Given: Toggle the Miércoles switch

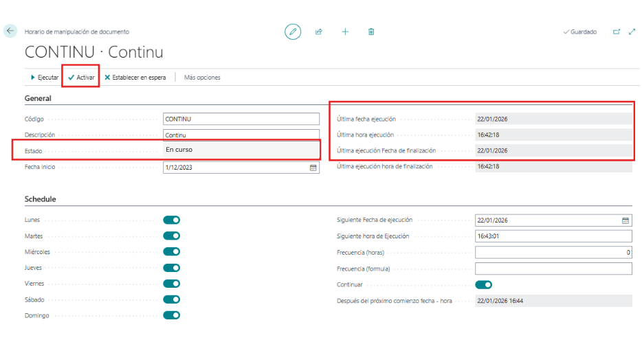Looking at the screenshot, I should (171, 251).
